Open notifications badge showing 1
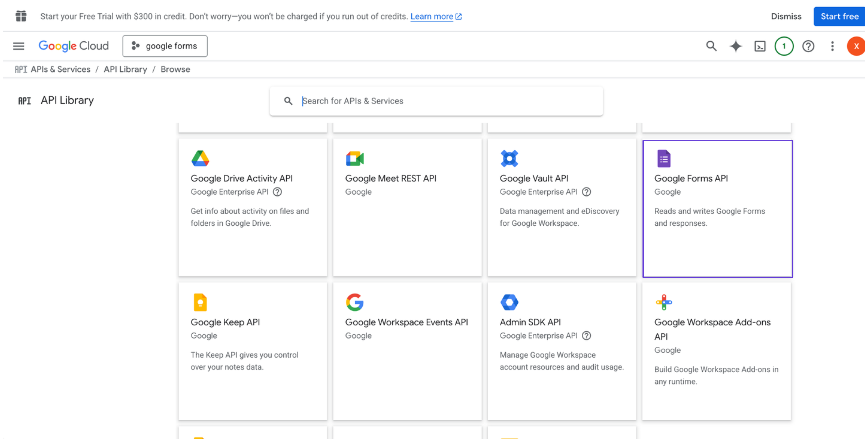The height and width of the screenshot is (442, 868). 784,46
